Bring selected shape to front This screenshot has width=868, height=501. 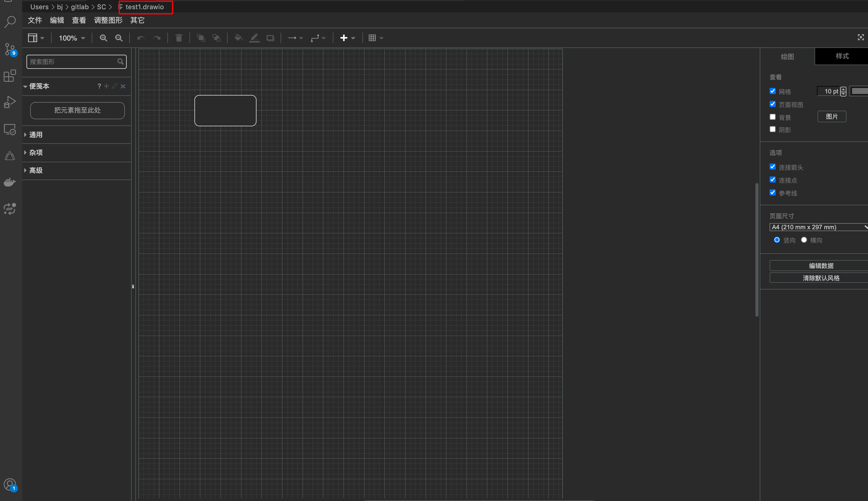pyautogui.click(x=201, y=38)
